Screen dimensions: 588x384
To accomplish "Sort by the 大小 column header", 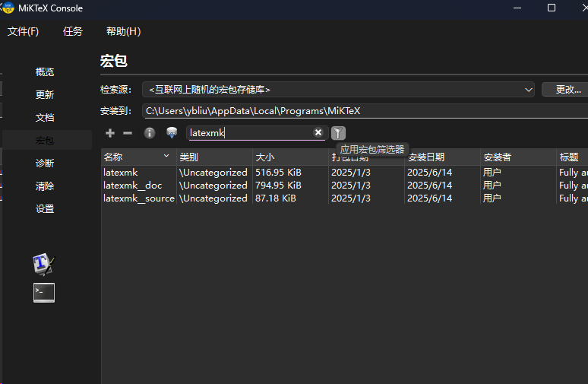I will click(291, 157).
